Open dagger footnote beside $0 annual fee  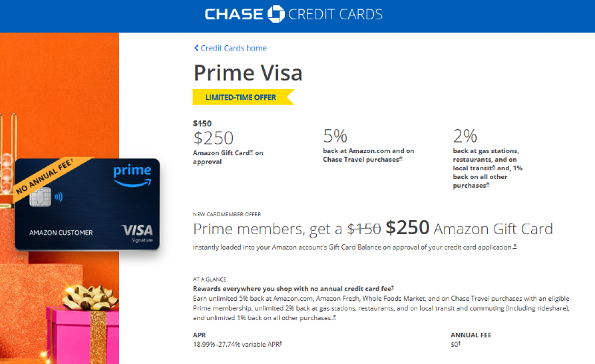coord(460,345)
